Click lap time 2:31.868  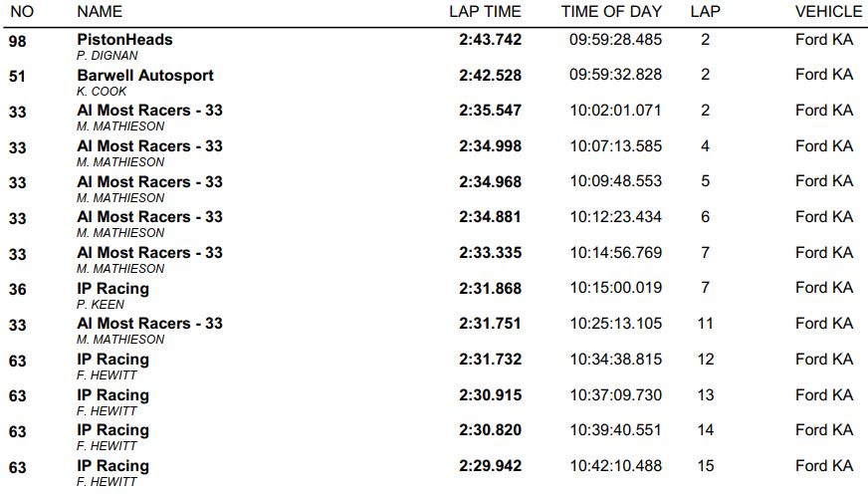490,288
